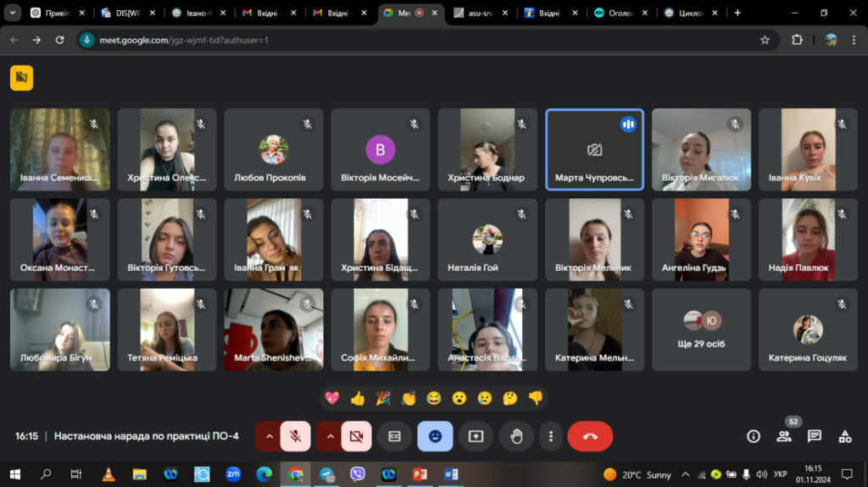
Task: Open the people list panel
Action: [x=783, y=436]
